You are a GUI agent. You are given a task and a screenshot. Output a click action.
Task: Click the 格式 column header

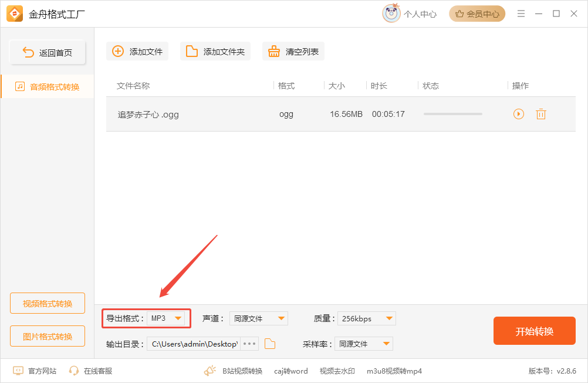coord(286,86)
